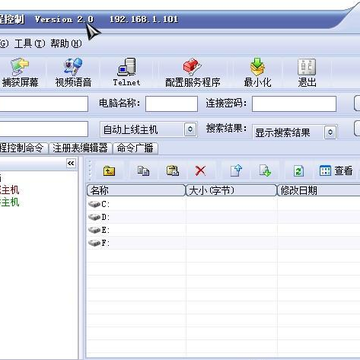Image resolution: width=360 pixels, height=360 pixels.
Task: Select drive F: in file list
Action: point(99,243)
